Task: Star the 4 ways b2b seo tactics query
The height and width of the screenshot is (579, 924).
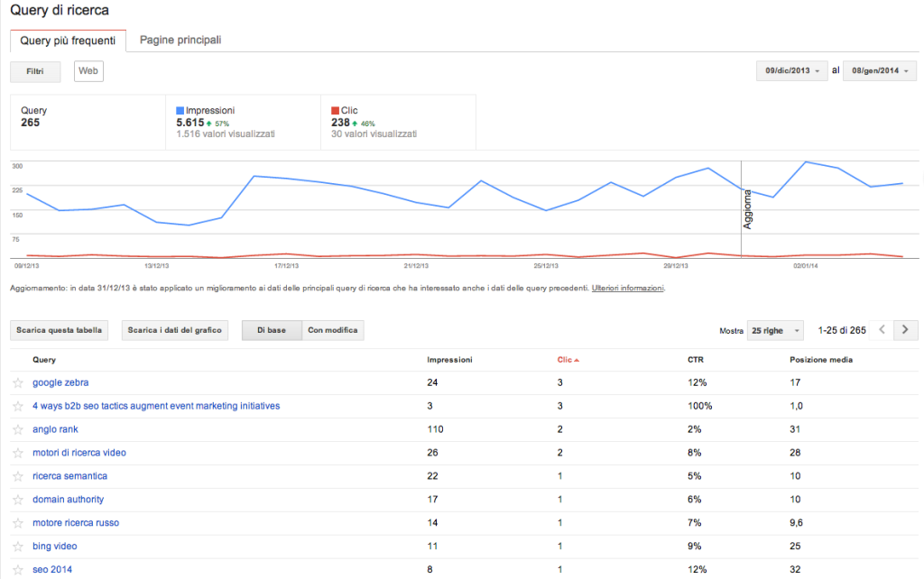Action: 18,407
